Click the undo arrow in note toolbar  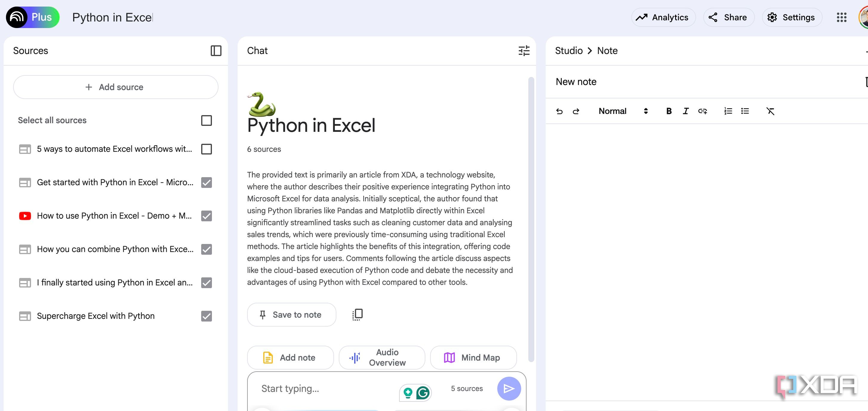click(559, 111)
